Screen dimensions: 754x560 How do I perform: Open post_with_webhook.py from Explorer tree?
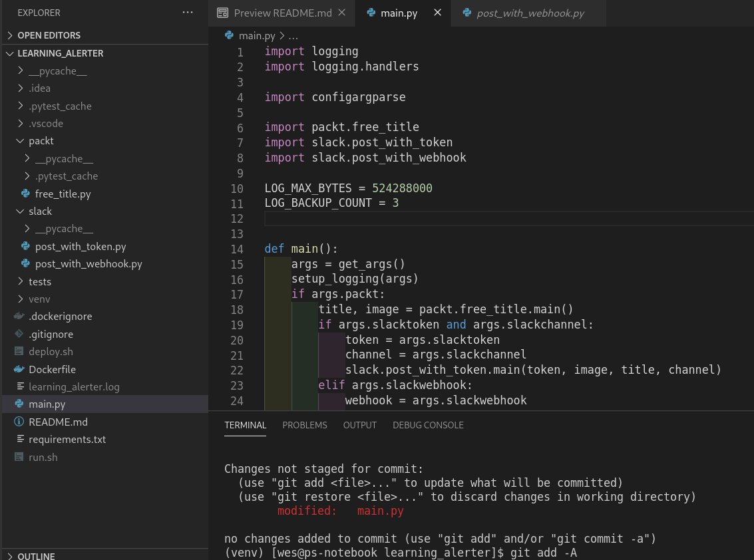tap(89, 263)
